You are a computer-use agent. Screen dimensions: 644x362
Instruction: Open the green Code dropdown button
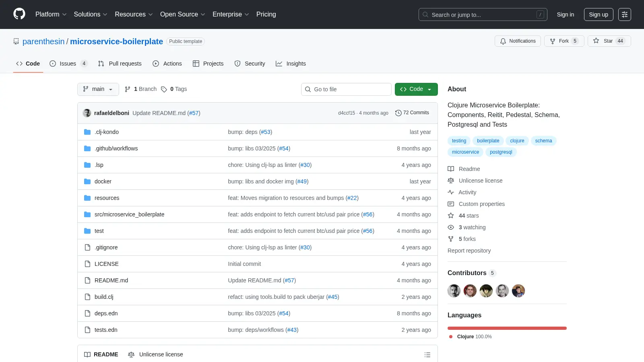(x=416, y=89)
